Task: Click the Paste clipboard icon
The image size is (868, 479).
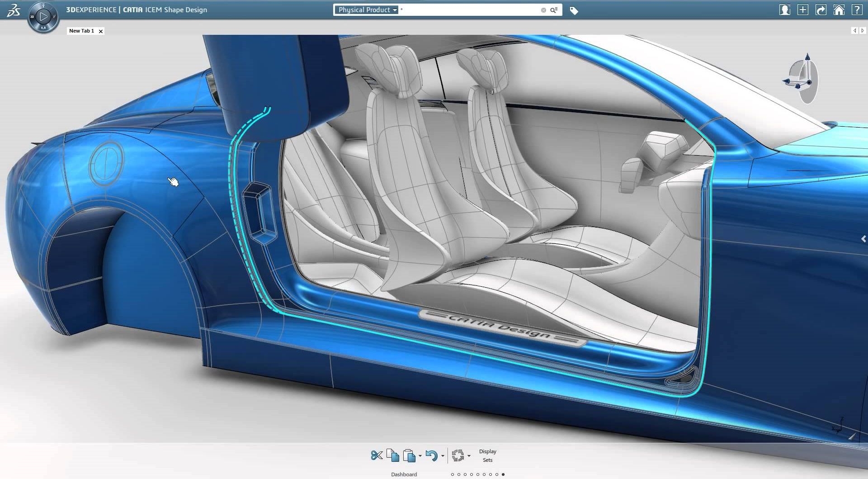Action: (x=409, y=455)
